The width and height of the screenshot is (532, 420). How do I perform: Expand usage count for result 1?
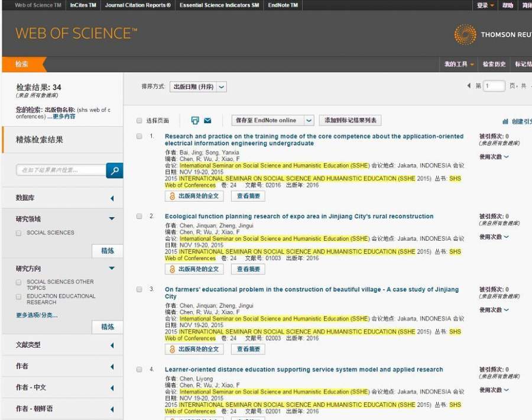point(494,157)
